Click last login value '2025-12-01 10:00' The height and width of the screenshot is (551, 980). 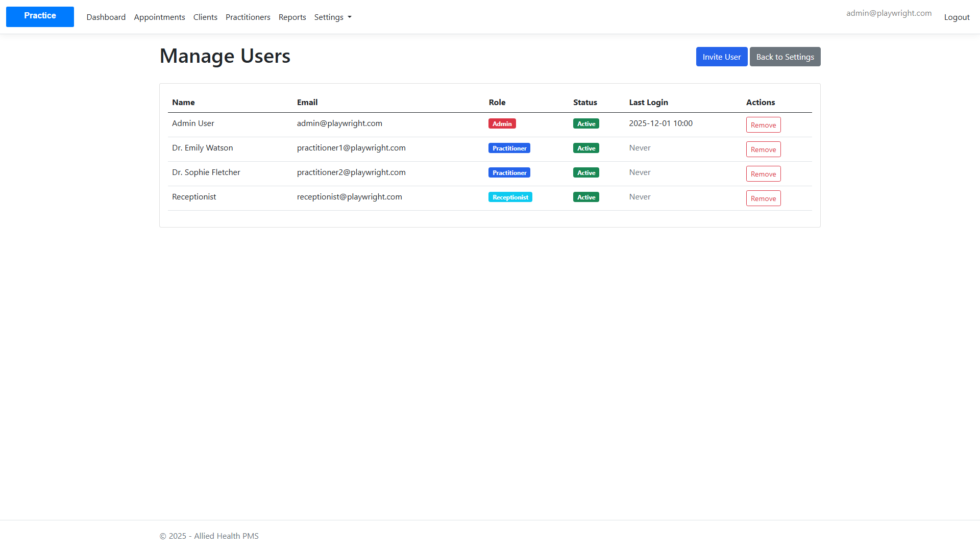click(x=661, y=123)
